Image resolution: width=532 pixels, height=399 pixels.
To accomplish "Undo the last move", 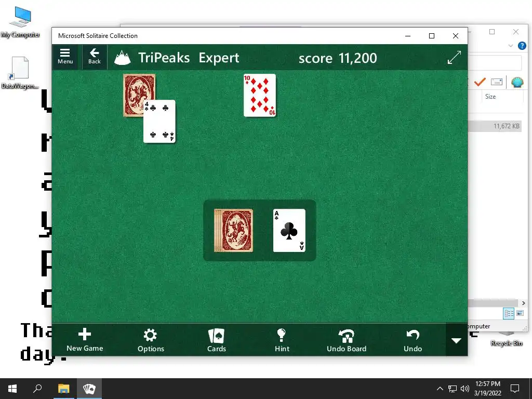I will pos(413,340).
